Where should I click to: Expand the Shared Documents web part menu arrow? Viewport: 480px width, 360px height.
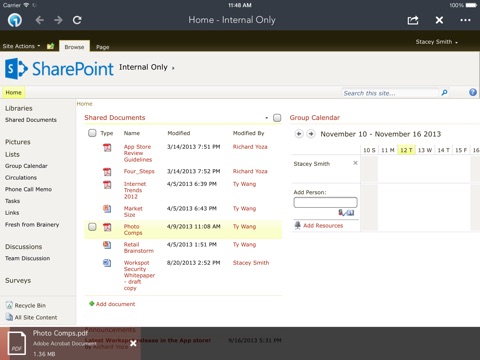click(266, 118)
